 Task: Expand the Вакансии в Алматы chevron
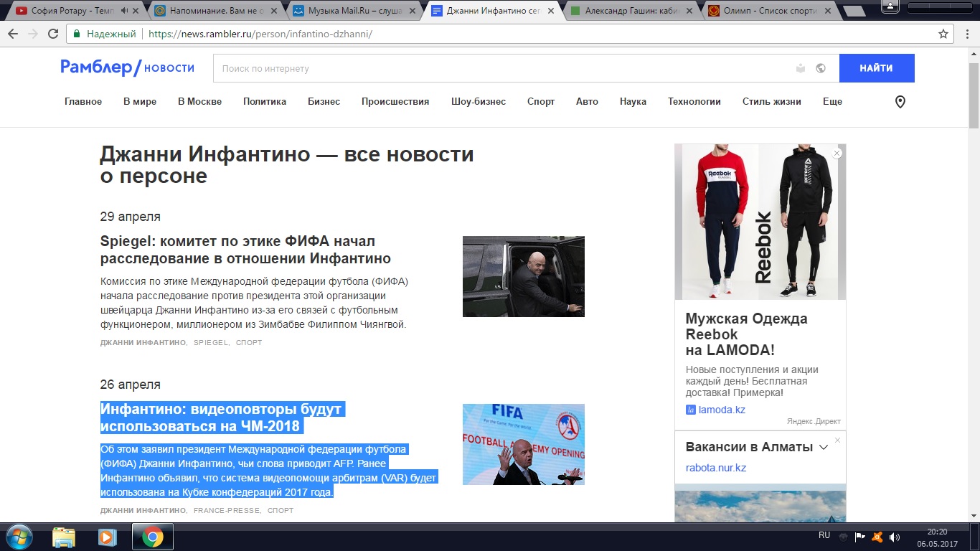click(x=824, y=447)
